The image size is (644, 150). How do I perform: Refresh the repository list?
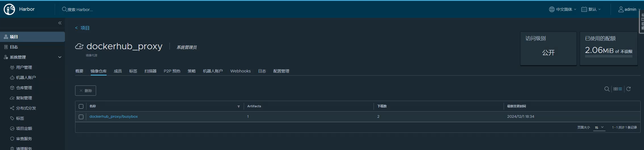(x=628, y=89)
